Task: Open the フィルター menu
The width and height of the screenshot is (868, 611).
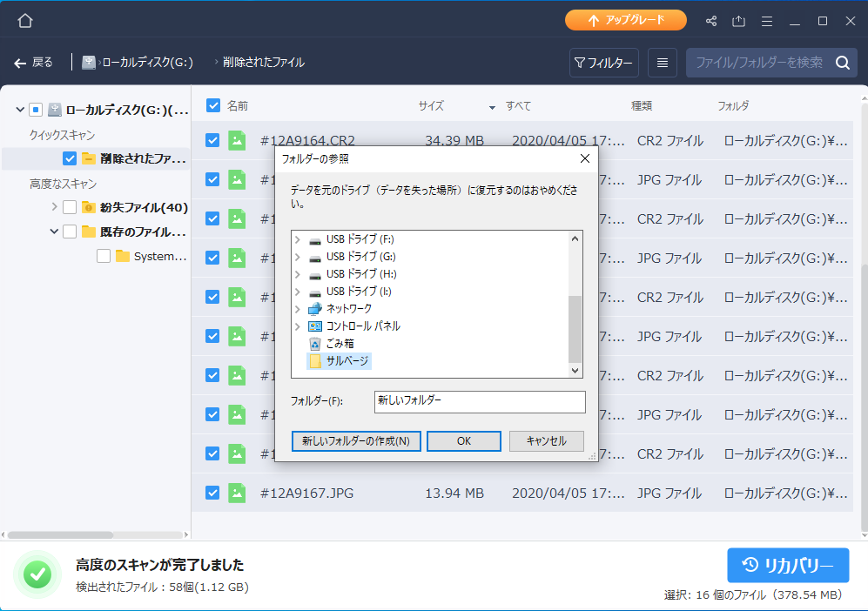Action: [604, 63]
